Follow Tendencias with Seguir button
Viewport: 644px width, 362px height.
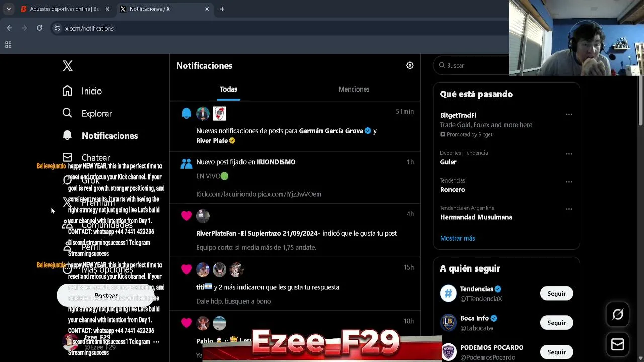[x=556, y=293]
